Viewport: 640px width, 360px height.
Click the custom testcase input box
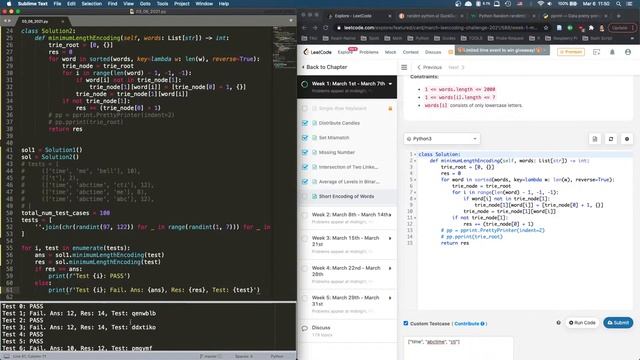point(458,348)
